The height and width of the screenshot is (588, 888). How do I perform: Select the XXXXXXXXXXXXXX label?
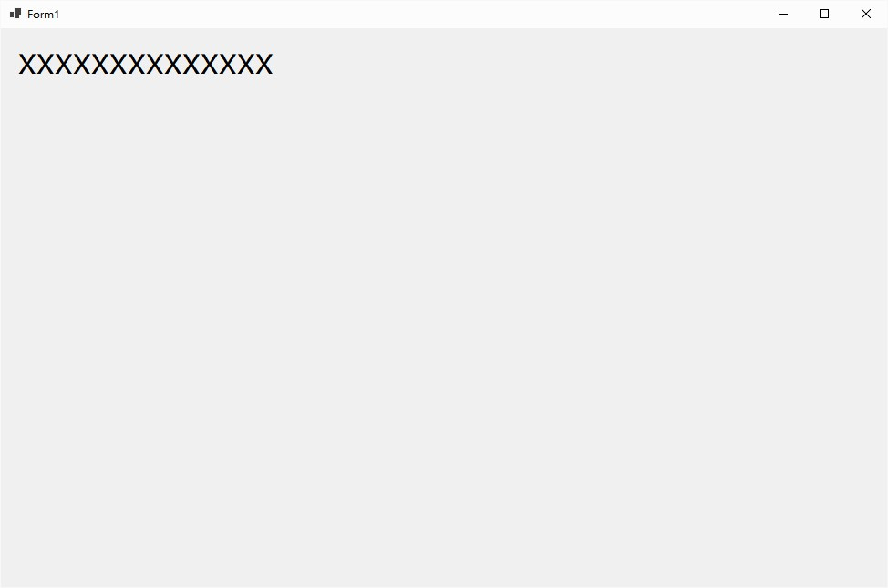point(146,64)
